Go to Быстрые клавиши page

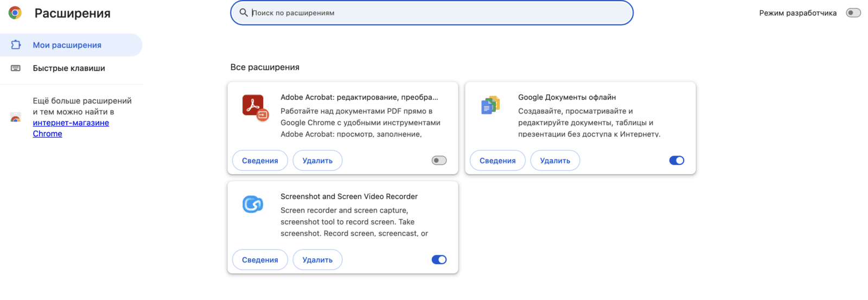click(x=69, y=68)
